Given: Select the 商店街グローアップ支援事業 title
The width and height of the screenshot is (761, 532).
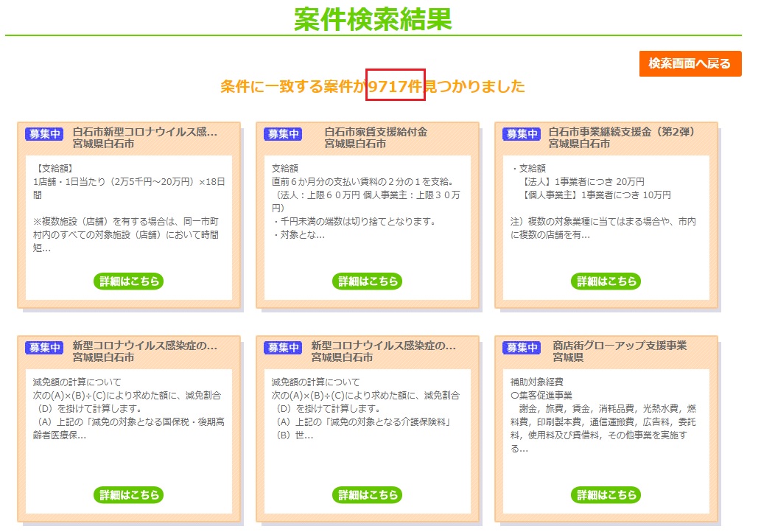Looking at the screenshot, I should tap(619, 346).
